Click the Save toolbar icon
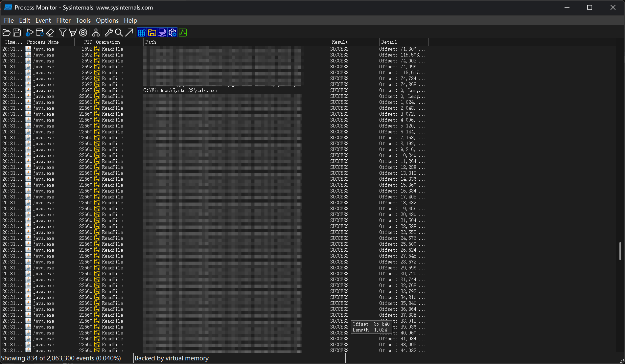Screen dimensions: 625x364 pos(17,33)
